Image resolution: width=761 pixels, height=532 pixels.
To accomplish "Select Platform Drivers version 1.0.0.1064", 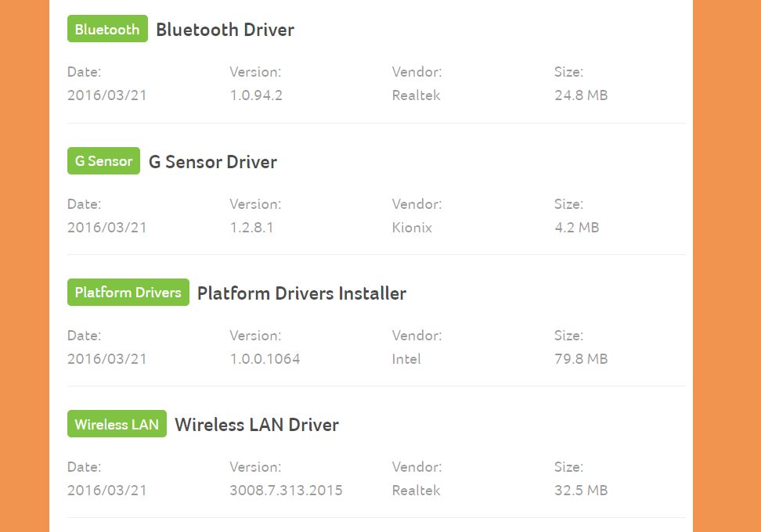I will coord(265,359).
